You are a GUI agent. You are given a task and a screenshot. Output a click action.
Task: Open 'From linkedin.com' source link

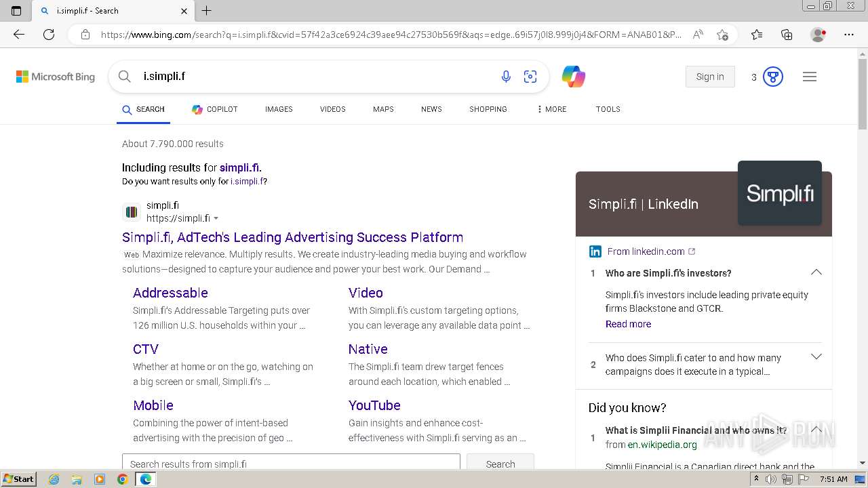click(646, 251)
